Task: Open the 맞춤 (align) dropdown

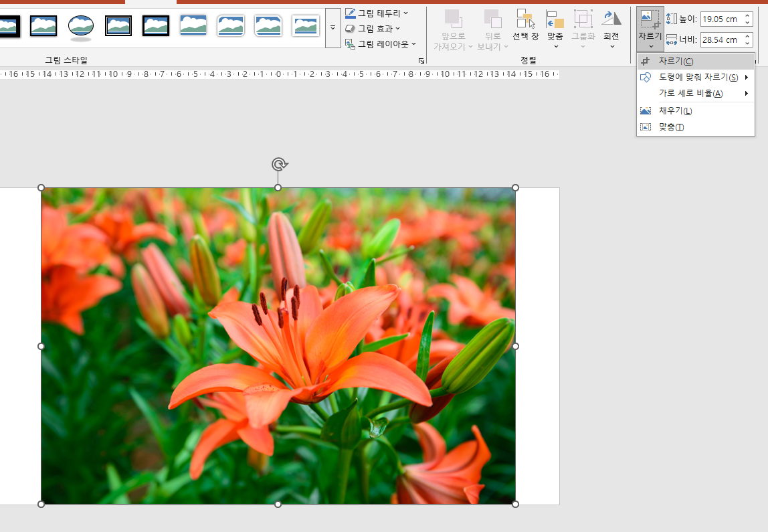Action: coord(555,29)
